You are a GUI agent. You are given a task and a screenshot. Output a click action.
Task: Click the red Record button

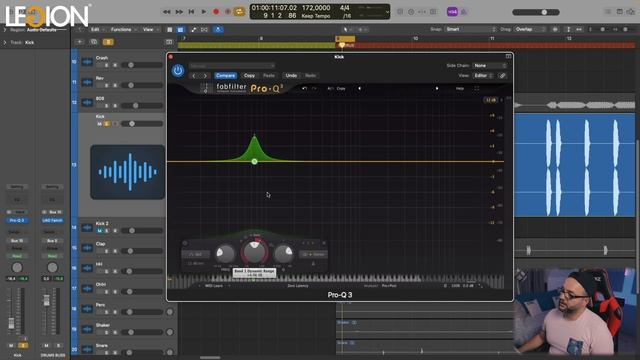[x=216, y=12]
